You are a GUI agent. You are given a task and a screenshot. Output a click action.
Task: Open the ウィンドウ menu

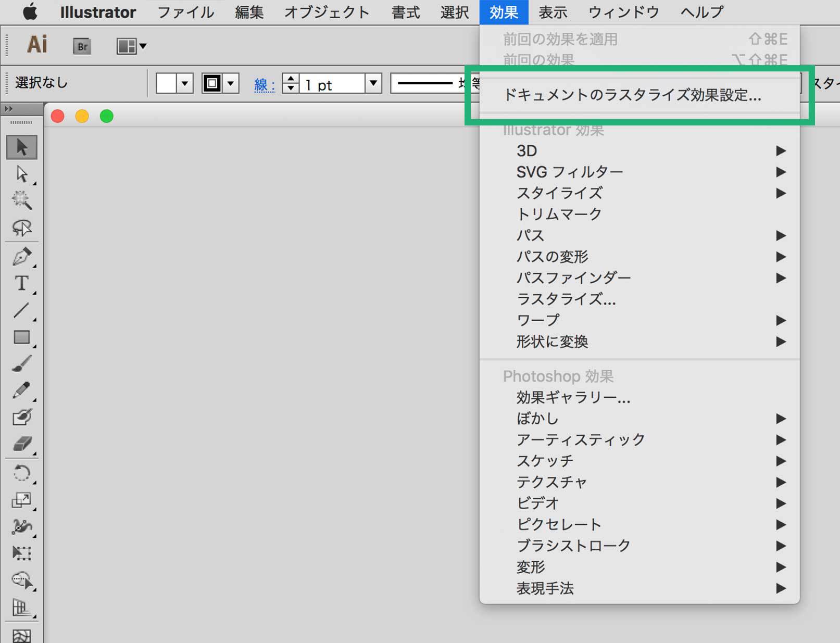(x=623, y=12)
